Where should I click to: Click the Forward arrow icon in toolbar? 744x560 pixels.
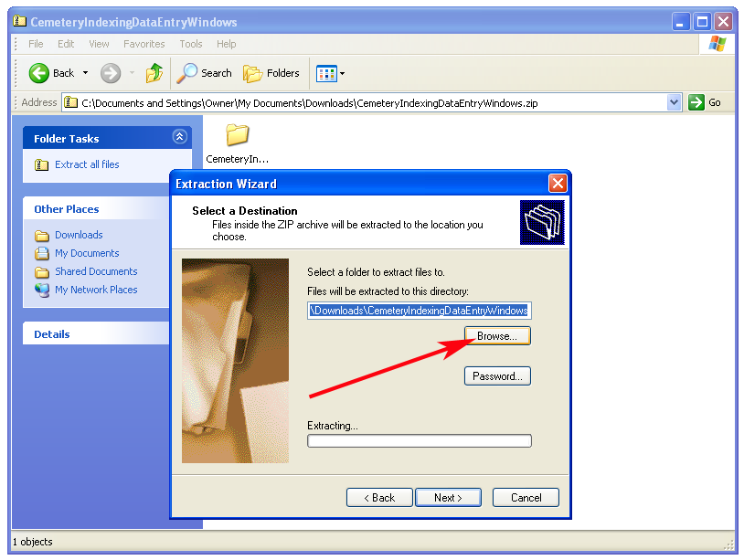(111, 73)
